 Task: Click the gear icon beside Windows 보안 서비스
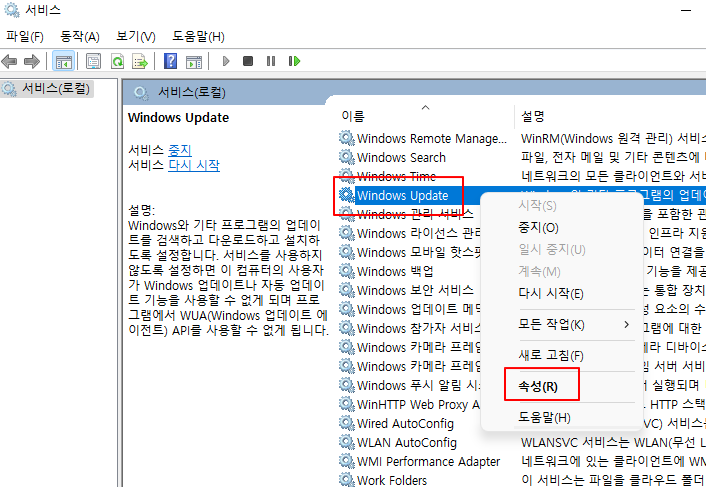(346, 290)
